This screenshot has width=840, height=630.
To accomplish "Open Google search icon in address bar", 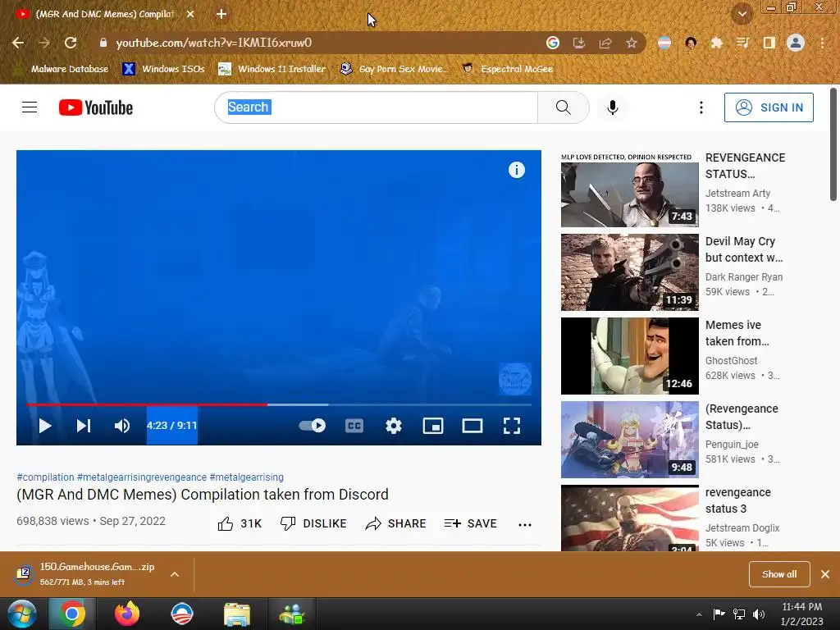I will coord(553,43).
